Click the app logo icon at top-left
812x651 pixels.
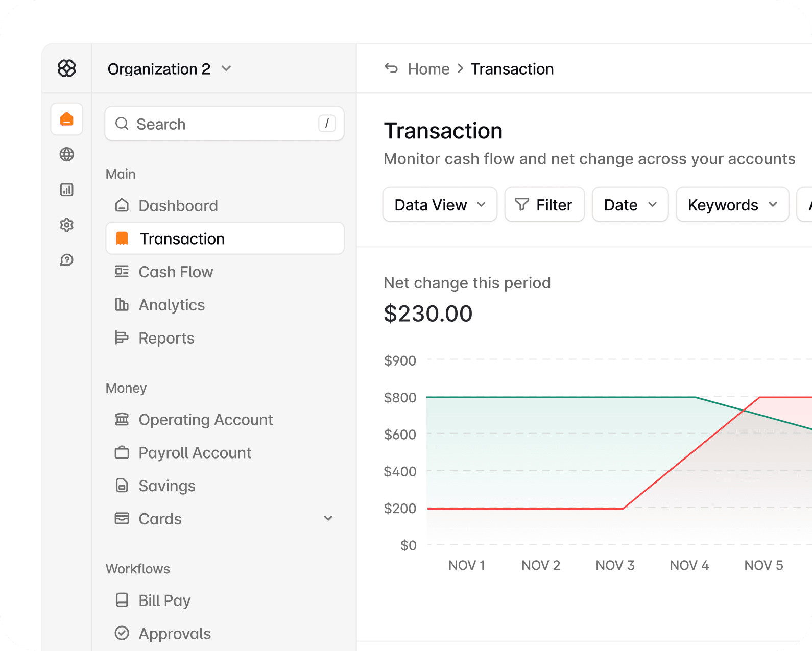click(66, 68)
